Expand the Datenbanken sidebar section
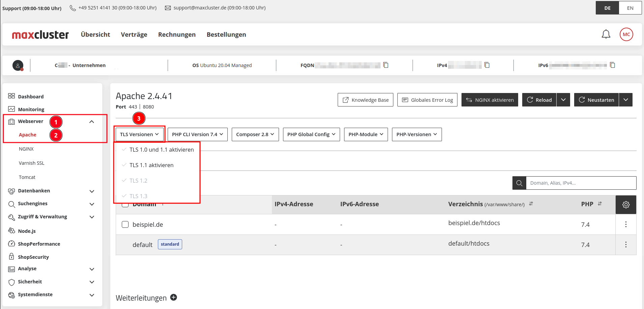The height and width of the screenshot is (309, 644). [x=92, y=191]
